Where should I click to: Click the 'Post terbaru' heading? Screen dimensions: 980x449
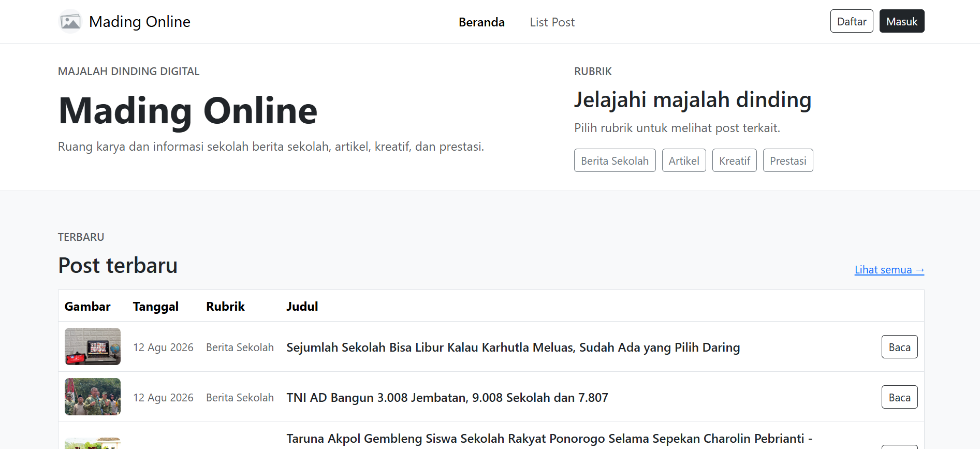click(x=118, y=265)
